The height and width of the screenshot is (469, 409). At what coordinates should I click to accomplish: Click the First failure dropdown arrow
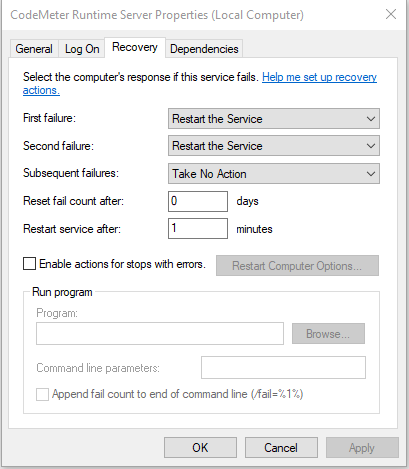click(x=371, y=119)
